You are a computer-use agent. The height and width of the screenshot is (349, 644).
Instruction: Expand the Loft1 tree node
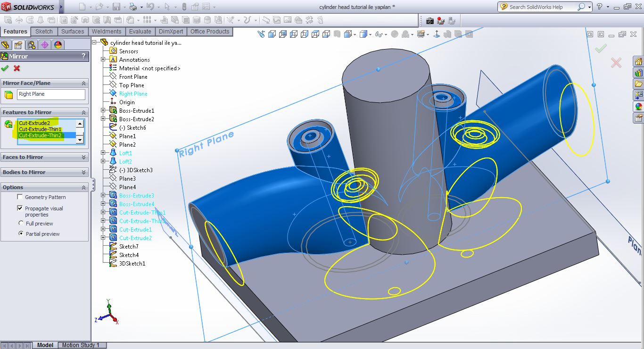click(103, 153)
